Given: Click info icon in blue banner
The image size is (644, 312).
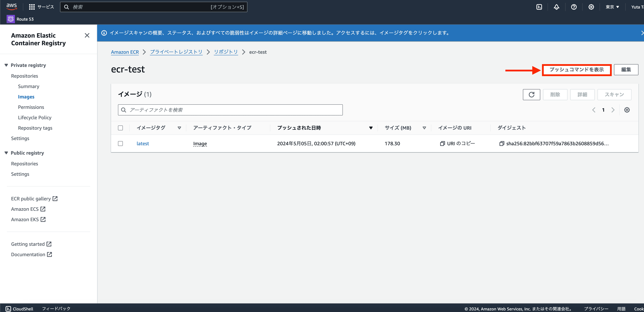Looking at the screenshot, I should (104, 33).
